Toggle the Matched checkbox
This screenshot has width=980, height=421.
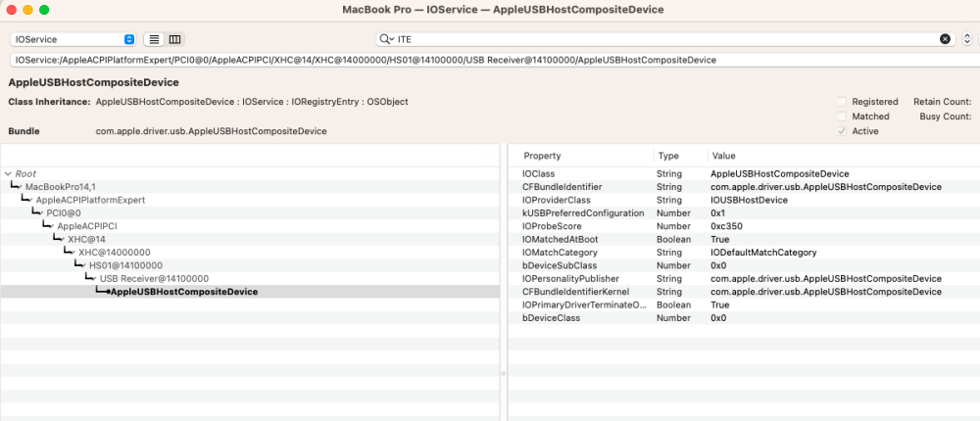[x=842, y=117]
